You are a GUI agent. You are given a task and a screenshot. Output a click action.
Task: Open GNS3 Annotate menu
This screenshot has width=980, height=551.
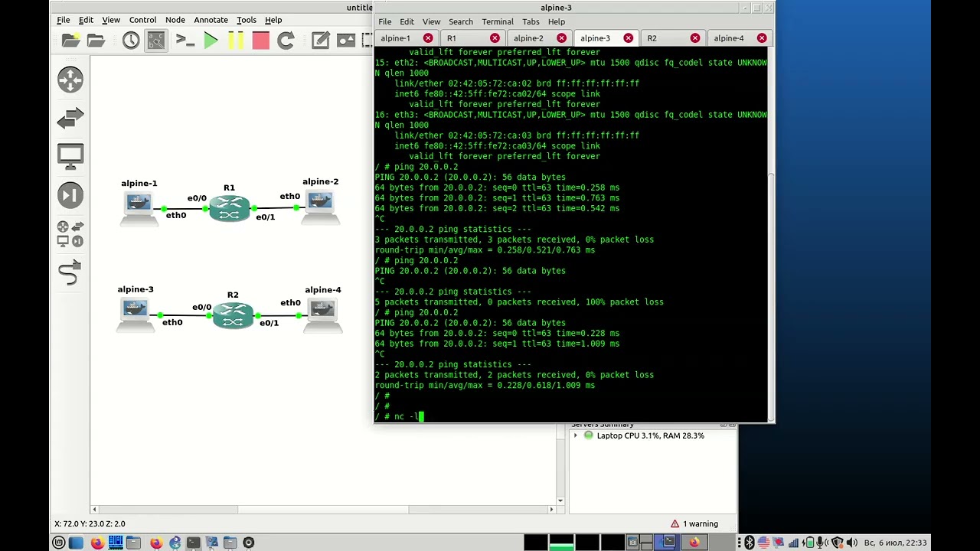point(211,20)
